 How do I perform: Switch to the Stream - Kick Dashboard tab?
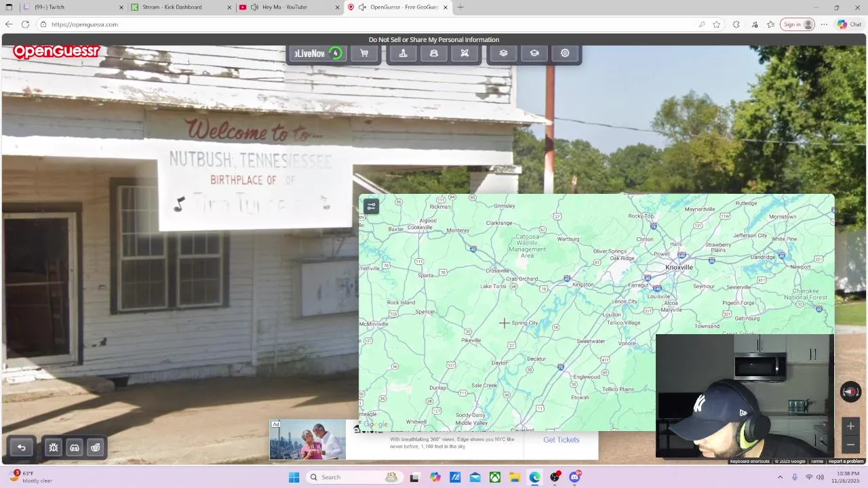tap(181, 7)
